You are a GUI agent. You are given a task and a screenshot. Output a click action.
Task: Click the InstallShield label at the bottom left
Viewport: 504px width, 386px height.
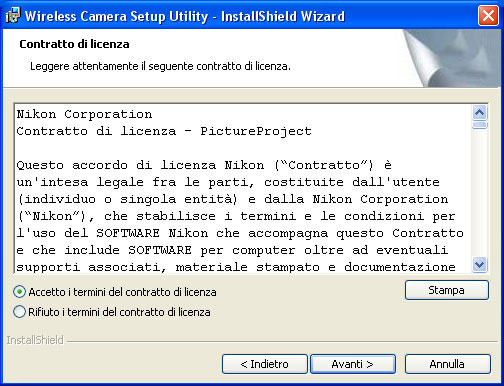coord(35,340)
